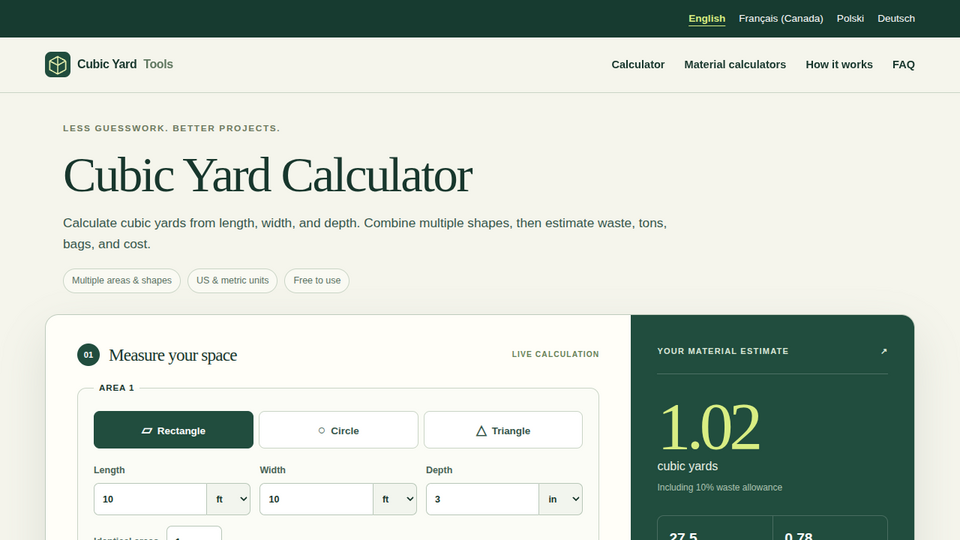The width and height of the screenshot is (960, 540).
Task: Go to Calculator nav item
Action: coord(637,64)
